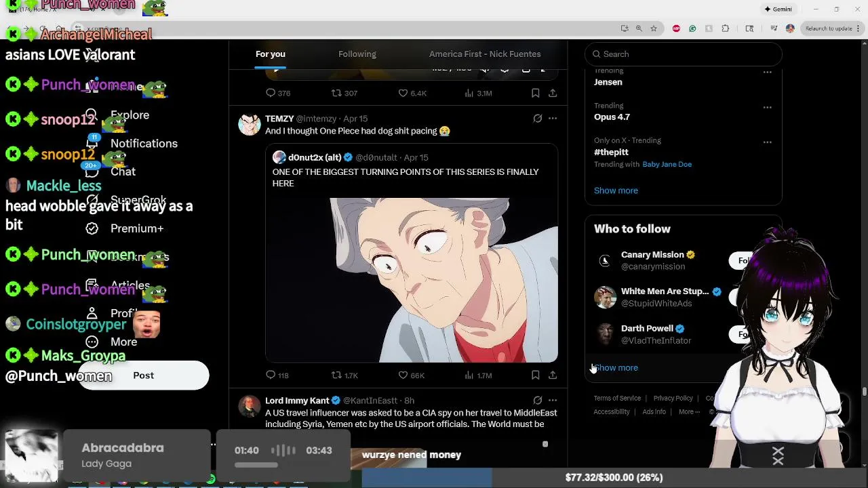Image resolution: width=868 pixels, height=488 pixels.
Task: Expand the footer More menu
Action: coord(689,412)
